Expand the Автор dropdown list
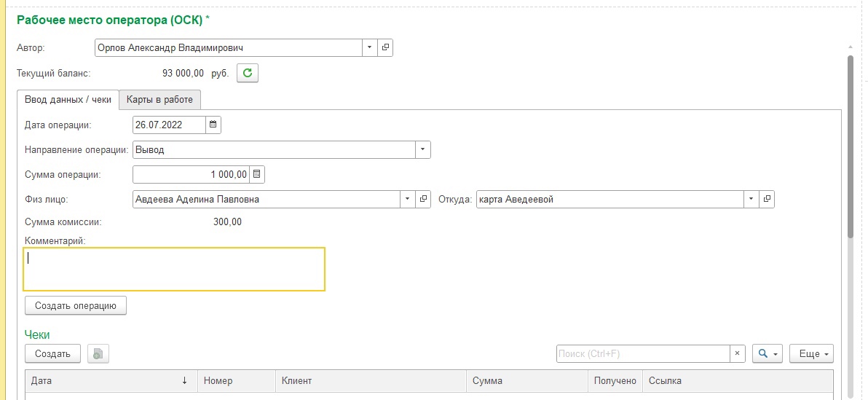This screenshot has height=400, width=868. 370,47
